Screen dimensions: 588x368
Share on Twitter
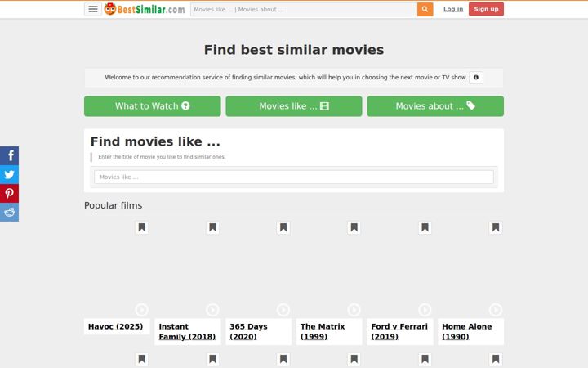click(x=9, y=174)
